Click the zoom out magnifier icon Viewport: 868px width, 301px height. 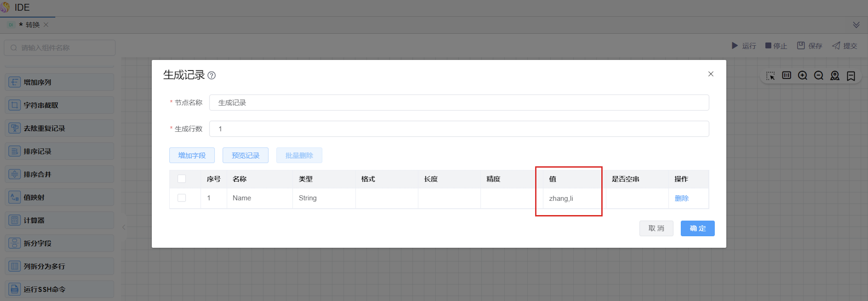[x=818, y=76]
